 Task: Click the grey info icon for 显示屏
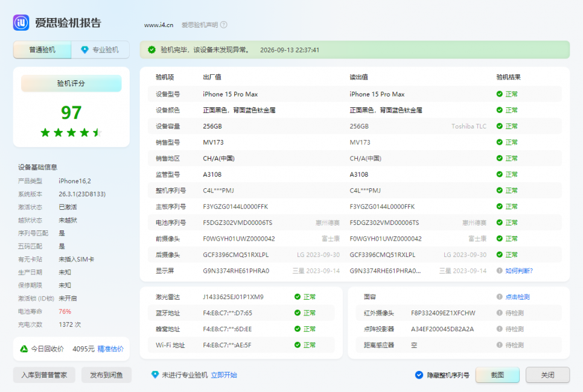point(499,271)
